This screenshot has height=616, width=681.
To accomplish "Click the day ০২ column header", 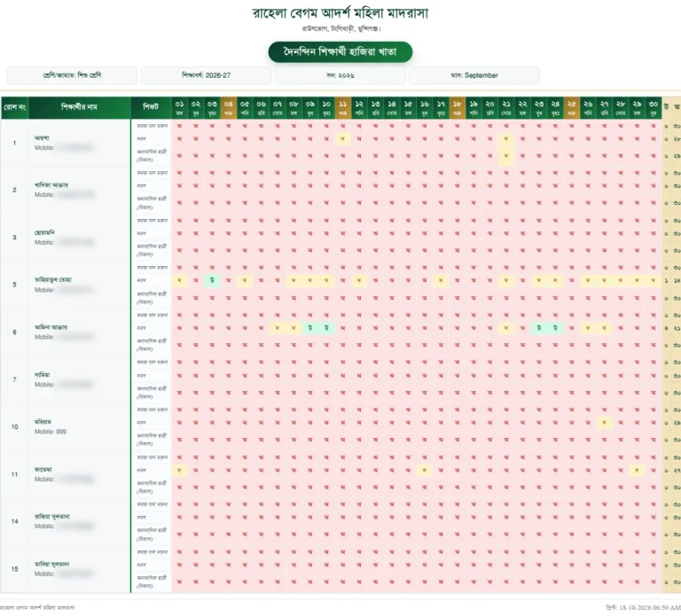I will pos(196,107).
